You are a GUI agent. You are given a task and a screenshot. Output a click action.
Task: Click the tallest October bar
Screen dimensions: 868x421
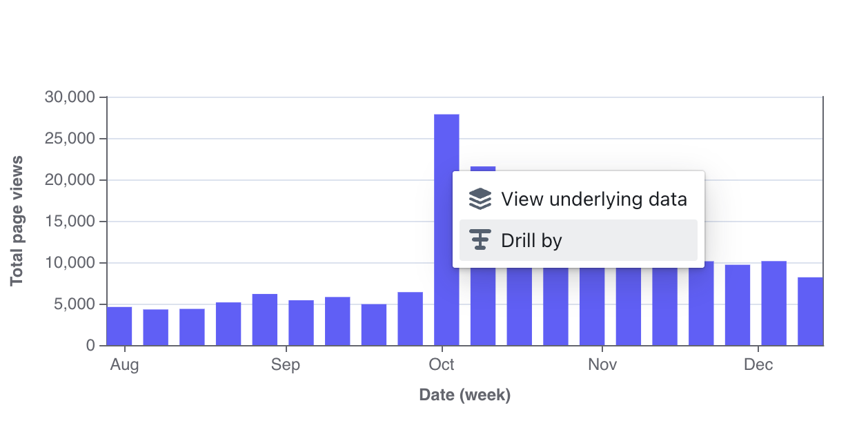point(446,230)
